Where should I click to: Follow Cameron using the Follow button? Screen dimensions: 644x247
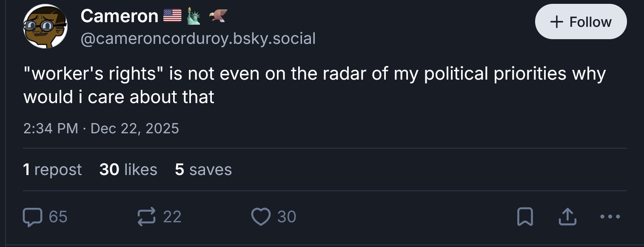(x=581, y=22)
